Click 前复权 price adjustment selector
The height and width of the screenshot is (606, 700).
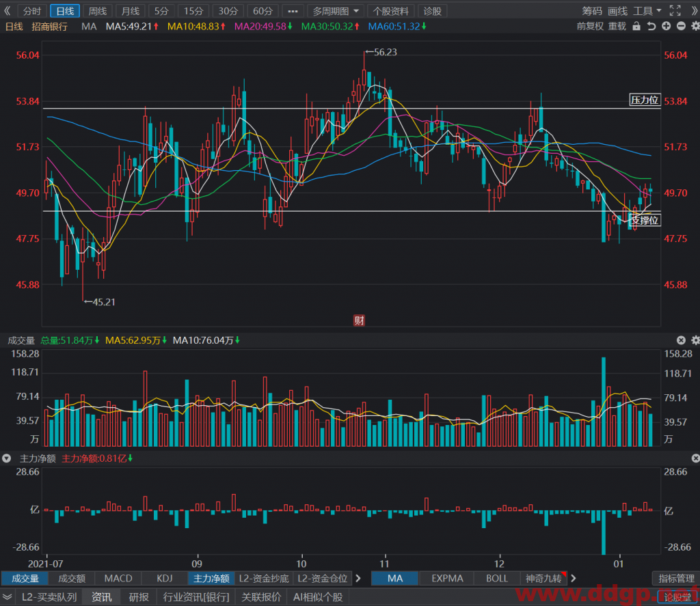point(590,27)
